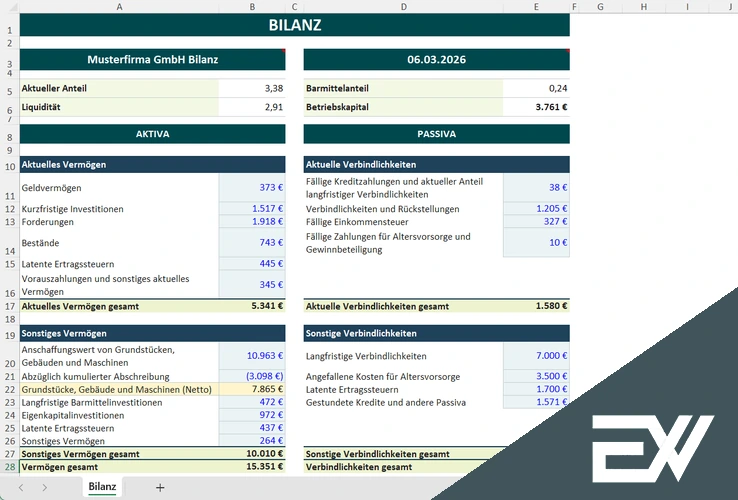
Task: Select the PASSIVA header cell
Action: [436, 133]
